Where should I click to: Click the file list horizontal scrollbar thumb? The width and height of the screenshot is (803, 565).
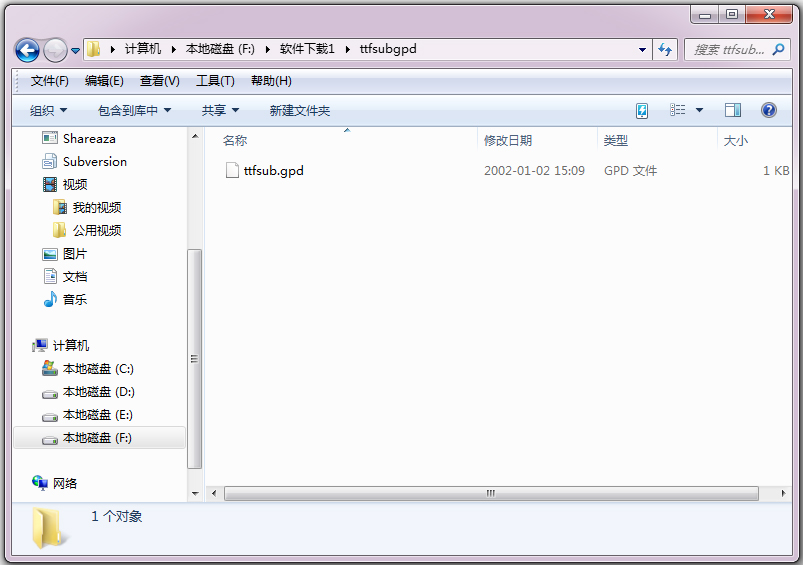click(491, 494)
